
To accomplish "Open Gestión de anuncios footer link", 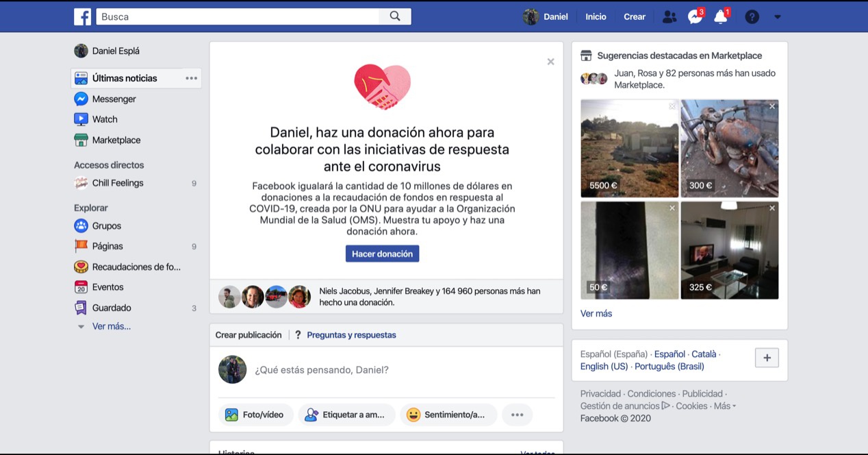I will [625, 406].
